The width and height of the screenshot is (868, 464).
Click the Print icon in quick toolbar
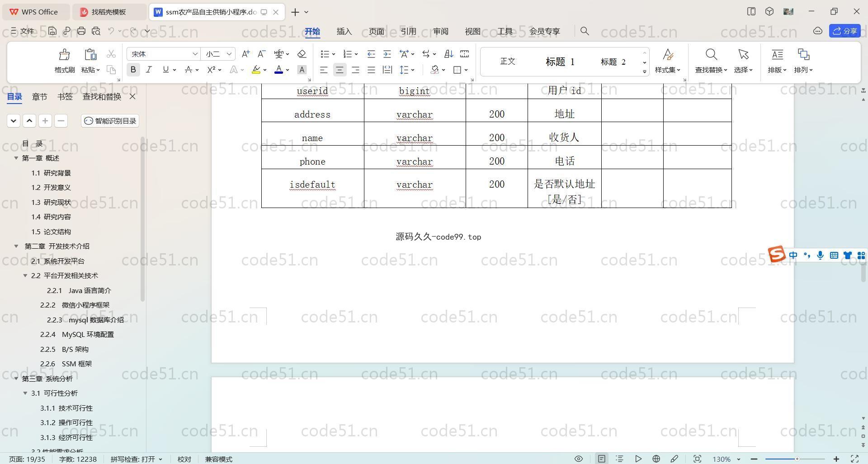coord(81,31)
